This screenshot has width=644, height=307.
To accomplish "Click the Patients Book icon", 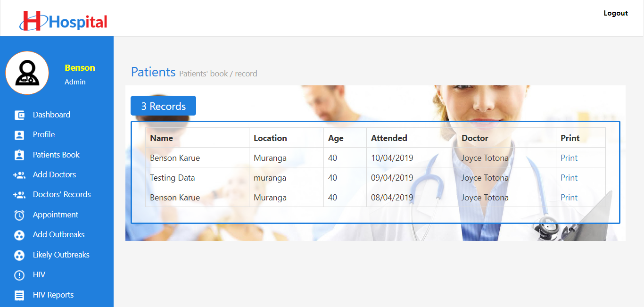I will pyautogui.click(x=19, y=155).
